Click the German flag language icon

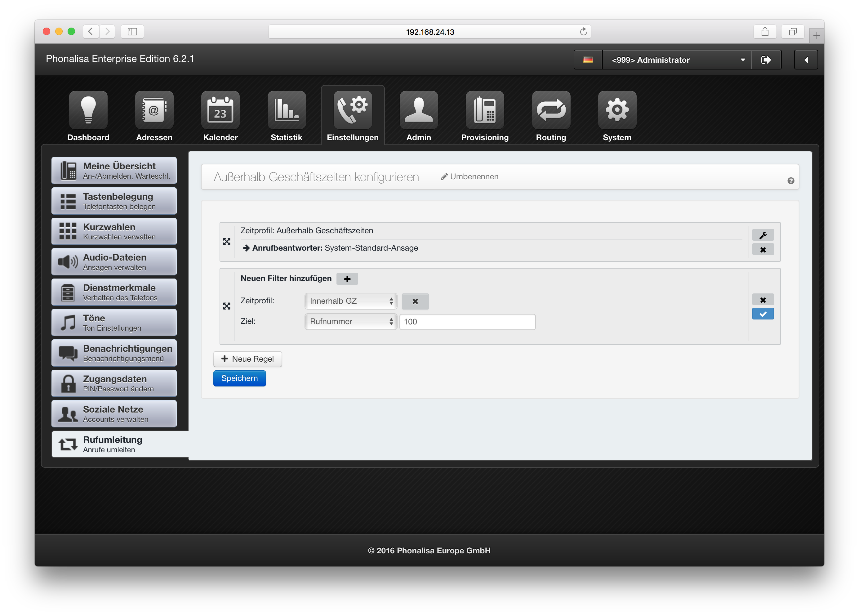(588, 60)
